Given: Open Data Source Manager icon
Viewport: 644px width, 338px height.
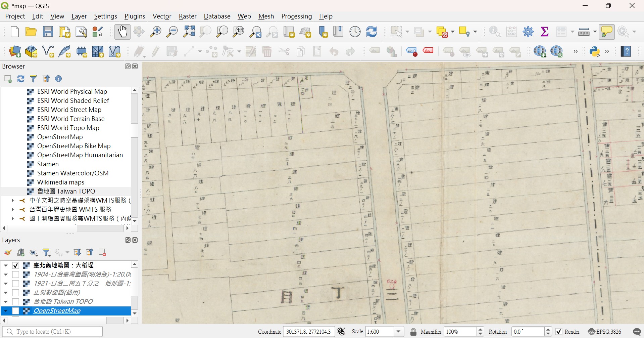Looking at the screenshot, I should click(x=15, y=51).
